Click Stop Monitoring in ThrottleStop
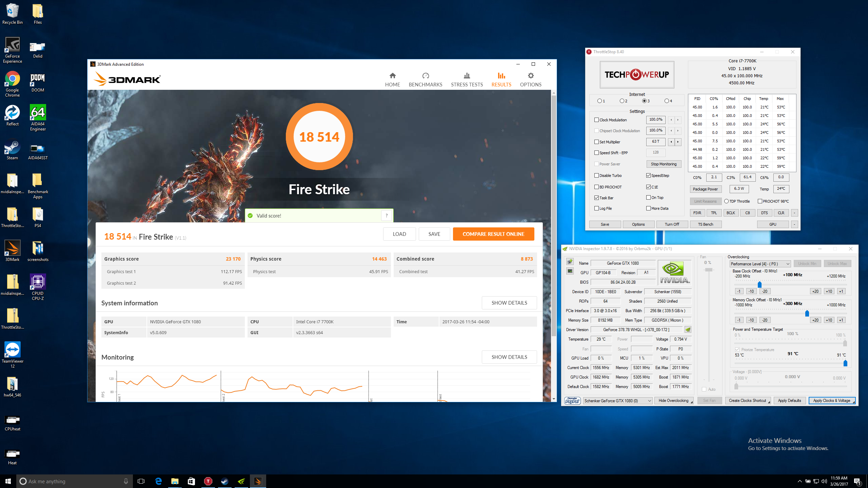The width and height of the screenshot is (868, 488). (x=664, y=164)
